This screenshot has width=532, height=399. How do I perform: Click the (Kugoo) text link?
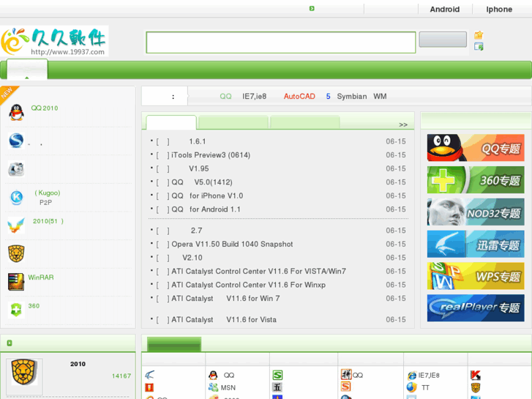[48, 193]
